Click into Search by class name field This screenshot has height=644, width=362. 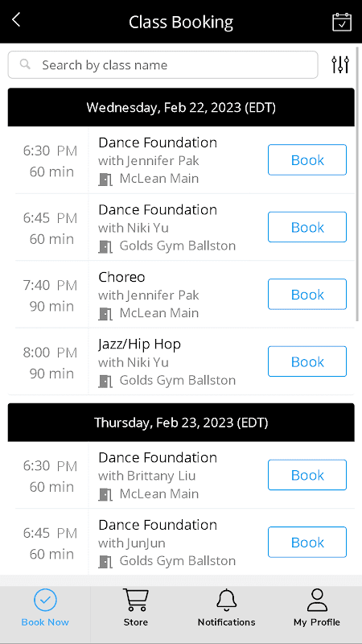click(x=162, y=64)
